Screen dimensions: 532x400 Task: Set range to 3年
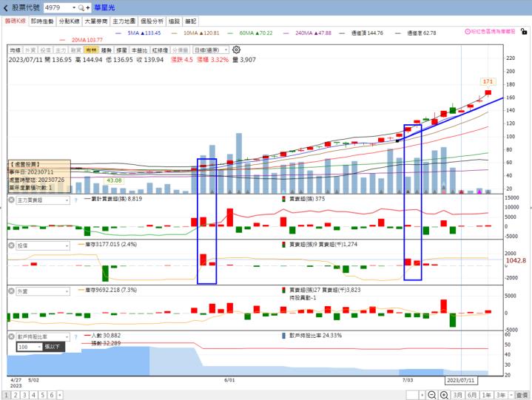501,395
